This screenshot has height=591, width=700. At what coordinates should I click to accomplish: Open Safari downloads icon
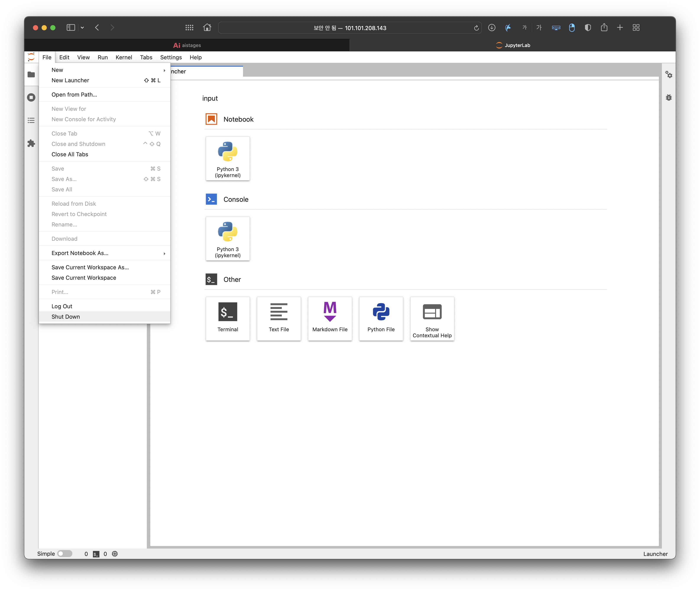click(491, 28)
